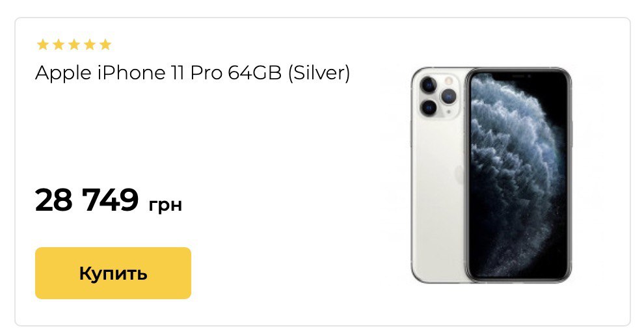Click "(Silver)" in the product name
Viewport: 644px width, 333px height.
(x=319, y=73)
